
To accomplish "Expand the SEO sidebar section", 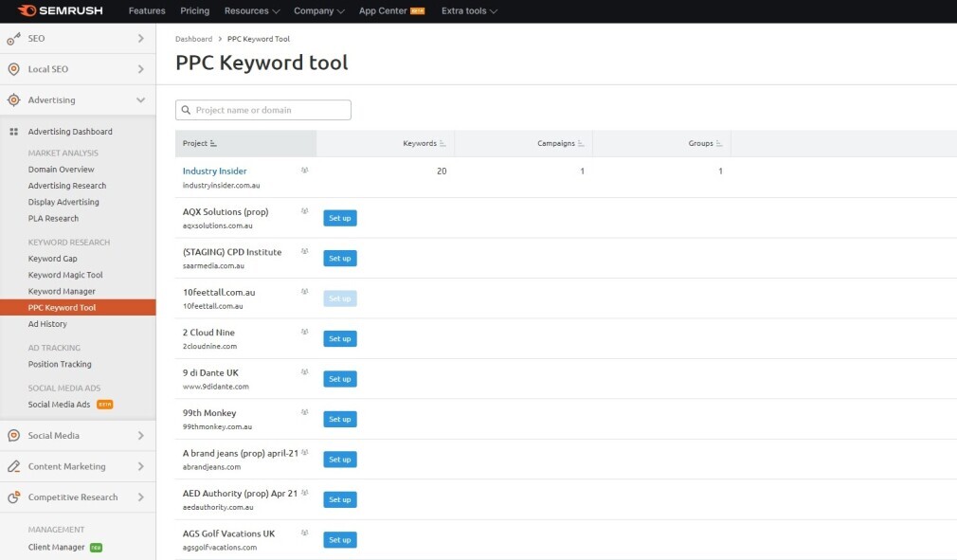I will [x=141, y=39].
